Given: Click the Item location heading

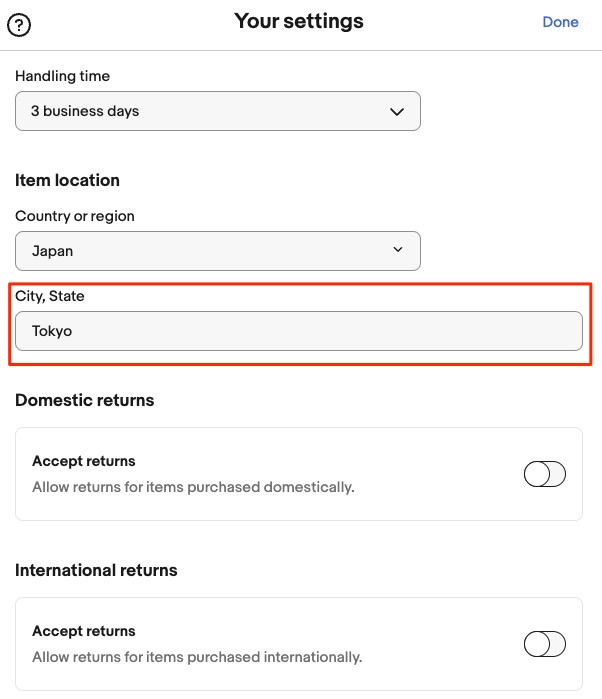Looking at the screenshot, I should coord(67,180).
